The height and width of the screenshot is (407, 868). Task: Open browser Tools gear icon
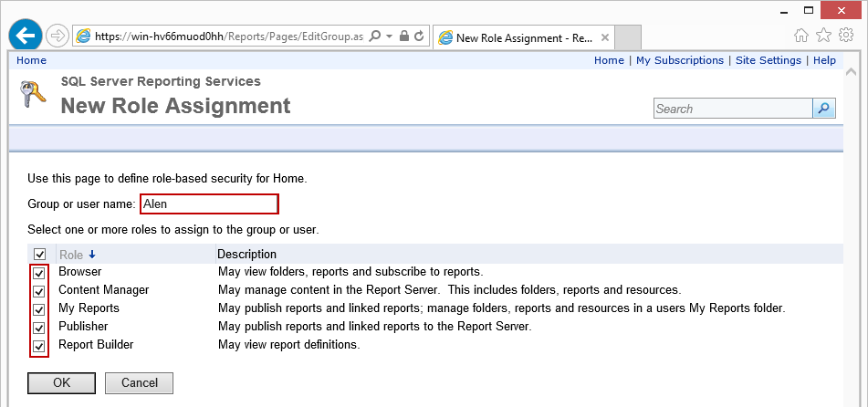(x=845, y=36)
